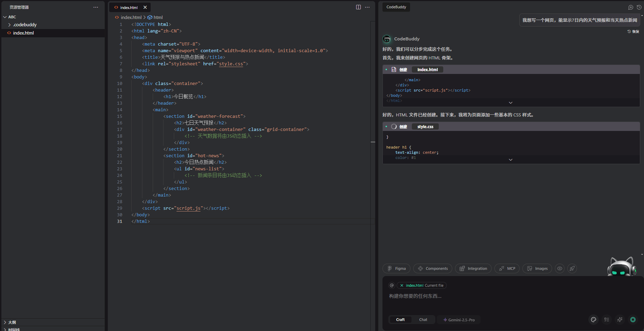Click the user prompt message bubble

coord(580,20)
